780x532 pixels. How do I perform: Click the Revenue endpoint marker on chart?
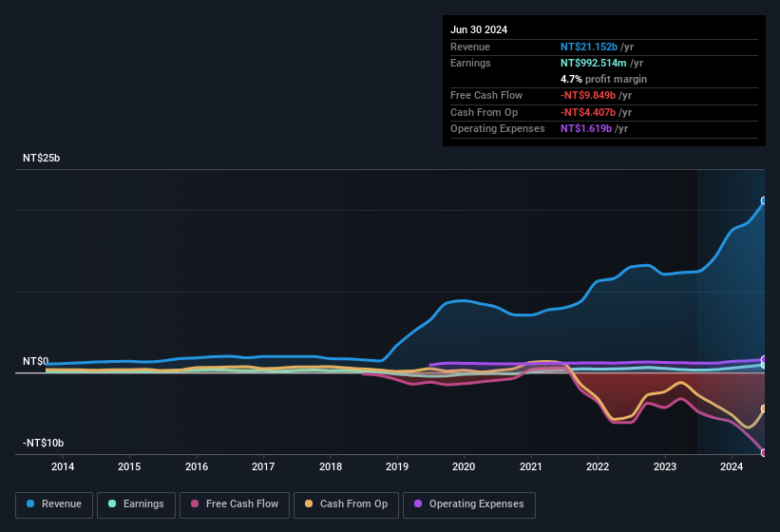764,200
